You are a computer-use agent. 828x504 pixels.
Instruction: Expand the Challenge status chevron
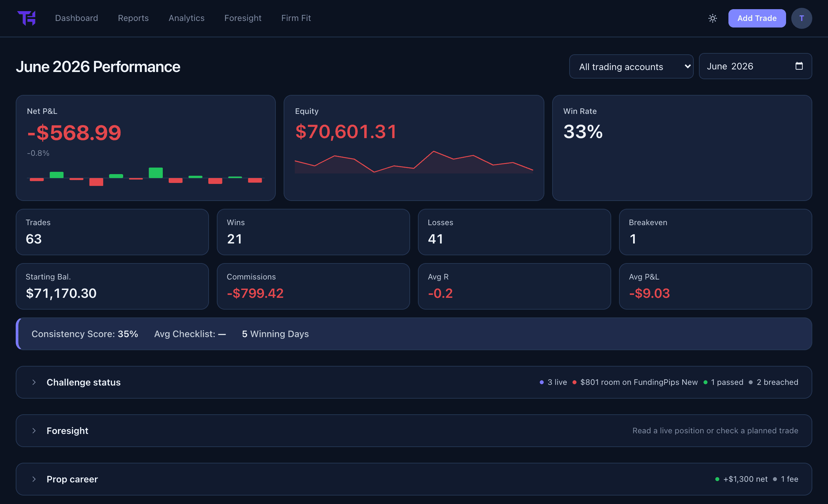[x=34, y=382]
